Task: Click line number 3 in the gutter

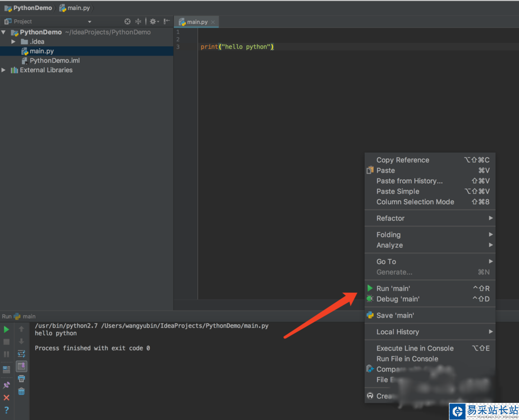Action: [178, 47]
